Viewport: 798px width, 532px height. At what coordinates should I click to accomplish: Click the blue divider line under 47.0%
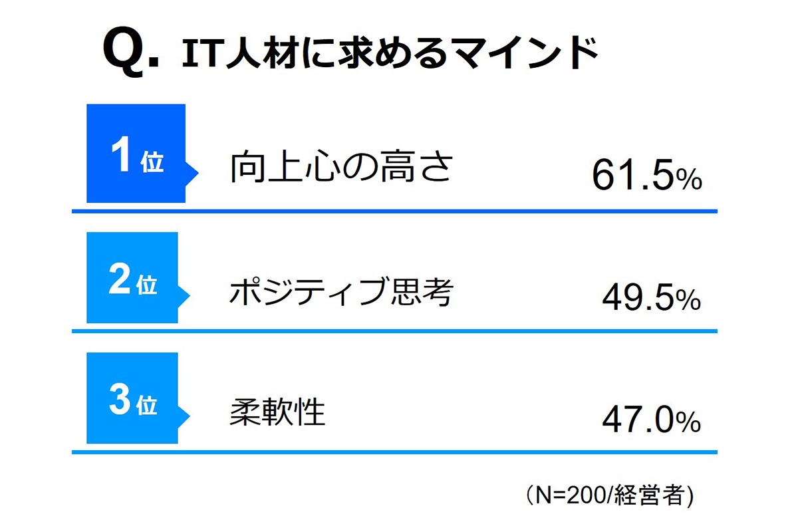394,452
